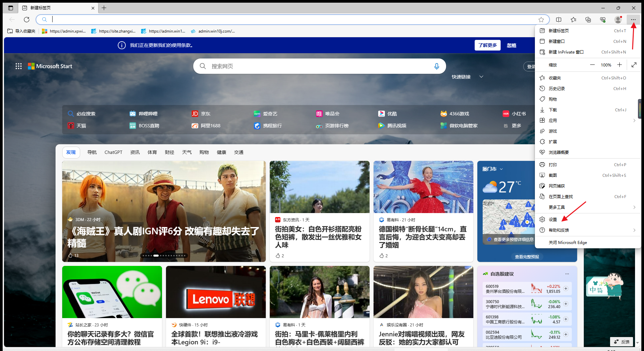This screenshot has height=351, width=644.
Task: Open 优酷 quick link
Action: click(x=388, y=114)
